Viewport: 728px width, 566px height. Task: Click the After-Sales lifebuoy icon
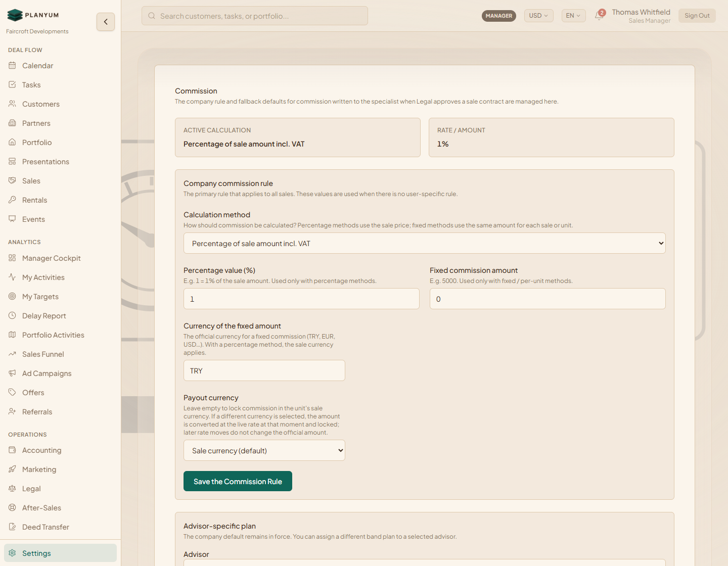(12, 508)
